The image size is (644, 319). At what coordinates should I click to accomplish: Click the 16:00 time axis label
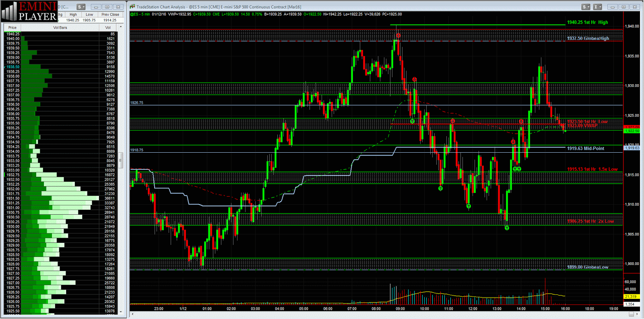click(x=565, y=309)
